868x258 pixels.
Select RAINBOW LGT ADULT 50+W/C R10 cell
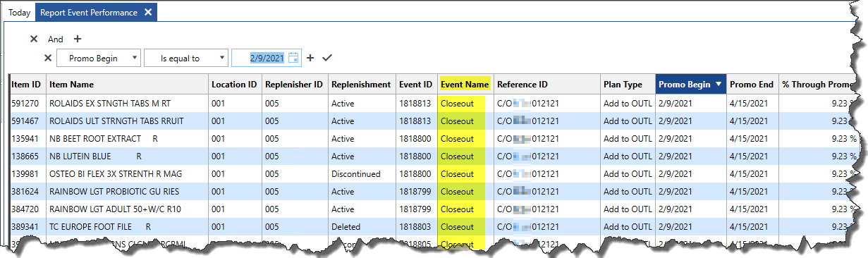click(x=127, y=209)
